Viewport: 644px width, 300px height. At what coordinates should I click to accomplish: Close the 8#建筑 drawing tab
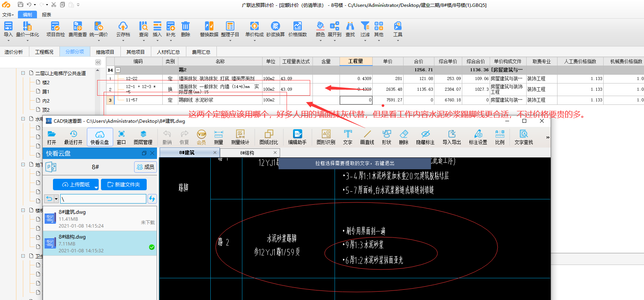(215, 152)
